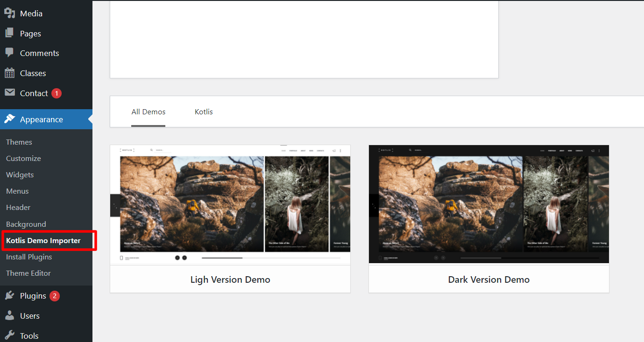
Task: Click the Contact envelope icon
Action: (x=10, y=93)
